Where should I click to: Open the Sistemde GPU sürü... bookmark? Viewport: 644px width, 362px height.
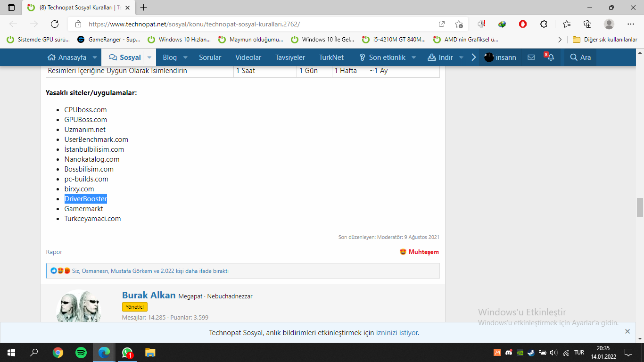[x=38, y=40]
